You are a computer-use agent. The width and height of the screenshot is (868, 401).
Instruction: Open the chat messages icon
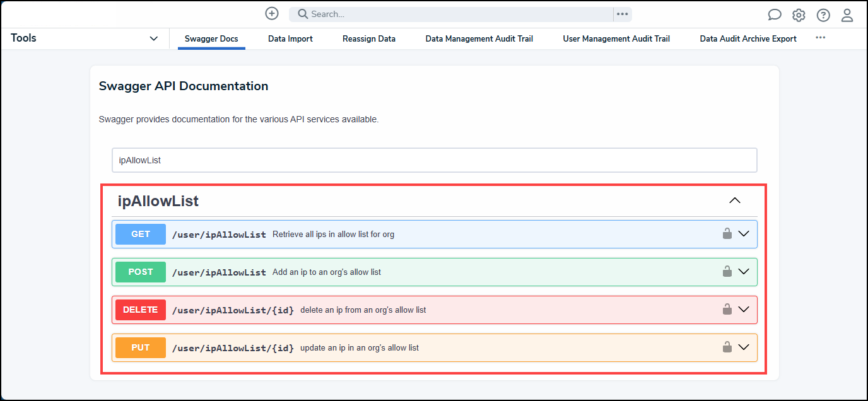click(775, 15)
